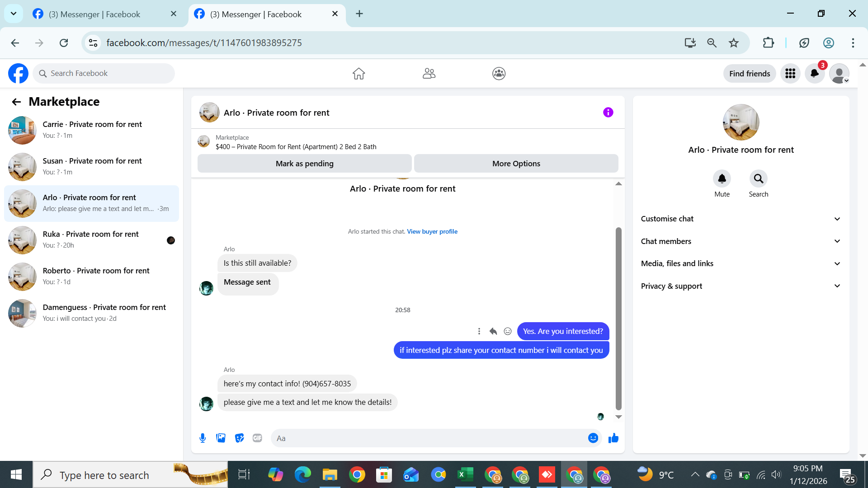Open the GIF picker
Screen dimensions: 868x488
point(257,438)
